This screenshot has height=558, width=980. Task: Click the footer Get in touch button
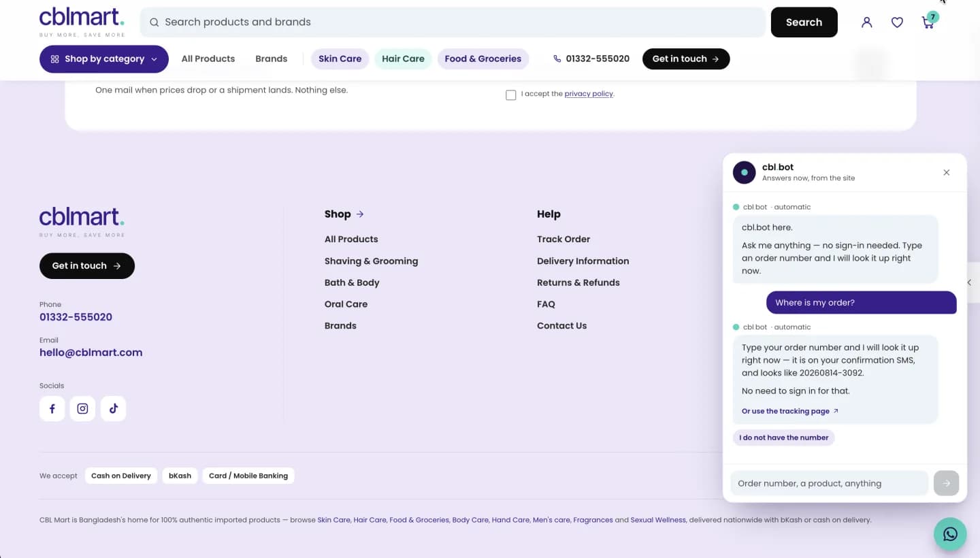pos(87,266)
